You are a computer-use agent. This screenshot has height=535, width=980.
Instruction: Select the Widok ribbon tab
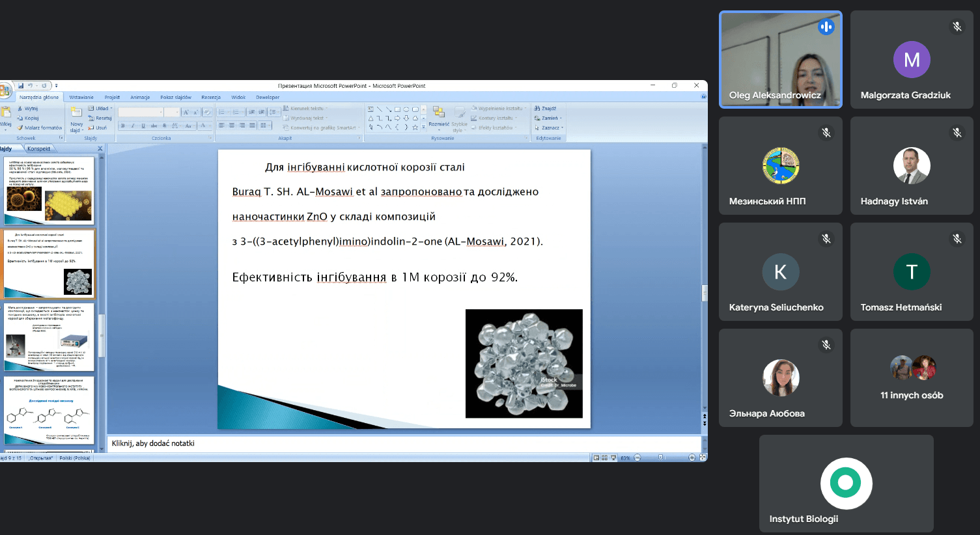238,97
